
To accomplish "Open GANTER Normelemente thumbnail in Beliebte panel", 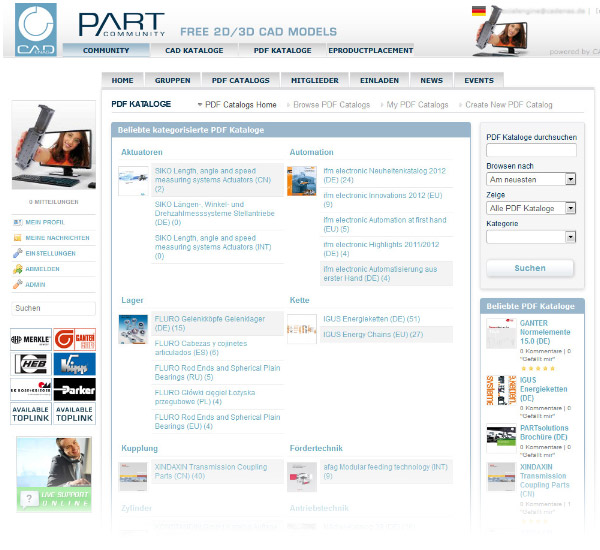I will tap(501, 333).
